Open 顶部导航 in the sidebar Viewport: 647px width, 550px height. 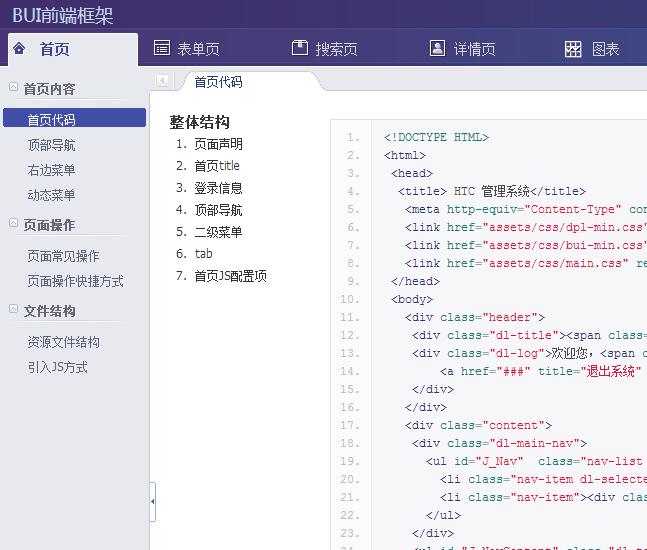coord(51,145)
